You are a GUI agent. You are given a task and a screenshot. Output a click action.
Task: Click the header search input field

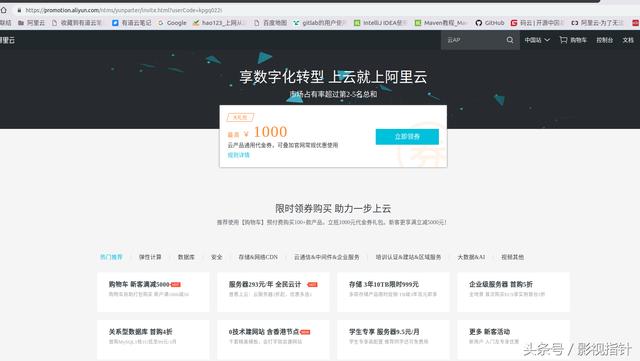coord(473,40)
